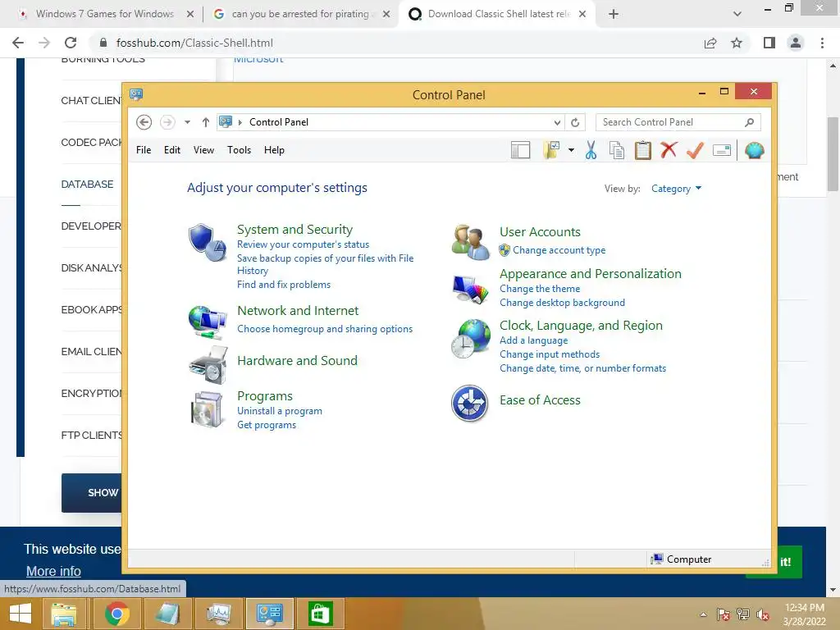Open the Help menu

point(274,150)
